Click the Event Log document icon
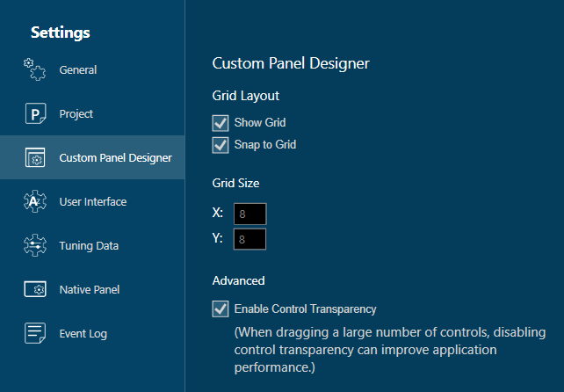Viewport: 564px width, 392px height. (x=35, y=333)
